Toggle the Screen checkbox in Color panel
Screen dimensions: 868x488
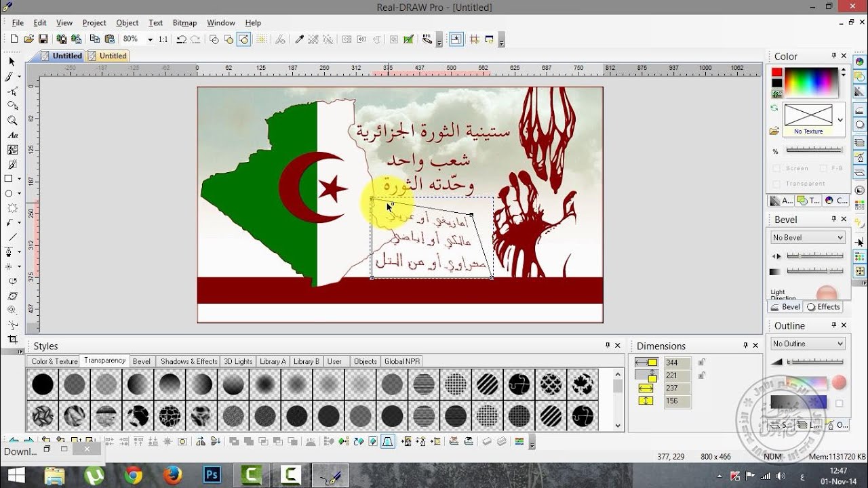pyautogui.click(x=777, y=168)
